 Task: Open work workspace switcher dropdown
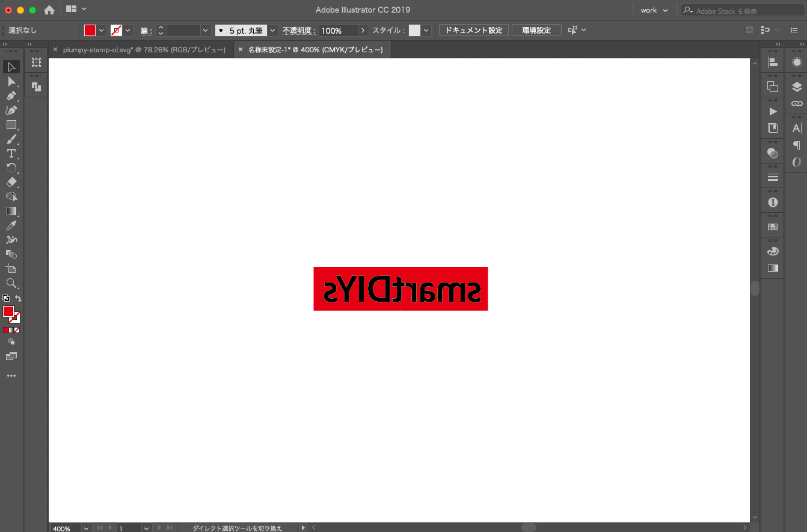point(654,10)
